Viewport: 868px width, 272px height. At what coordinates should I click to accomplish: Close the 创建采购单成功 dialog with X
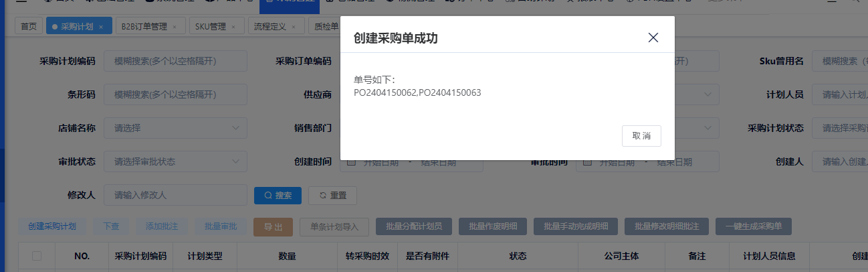point(653,38)
